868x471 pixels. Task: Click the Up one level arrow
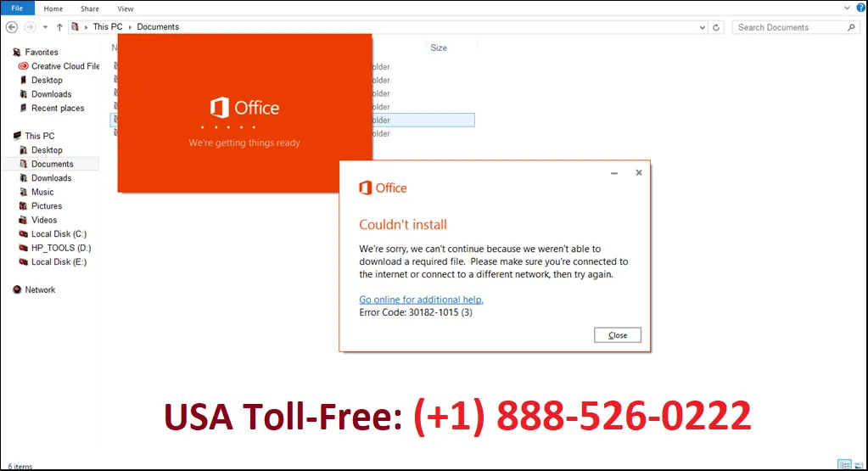[59, 27]
